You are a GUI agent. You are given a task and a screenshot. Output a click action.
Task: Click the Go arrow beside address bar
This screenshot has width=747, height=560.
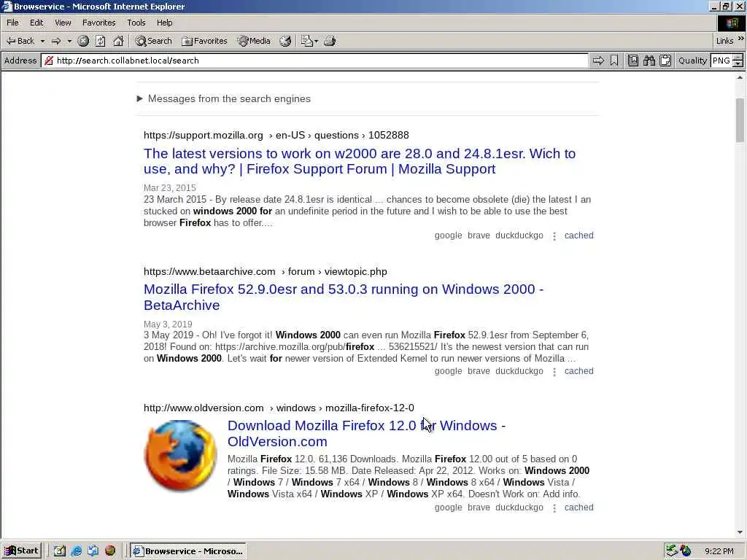click(598, 61)
